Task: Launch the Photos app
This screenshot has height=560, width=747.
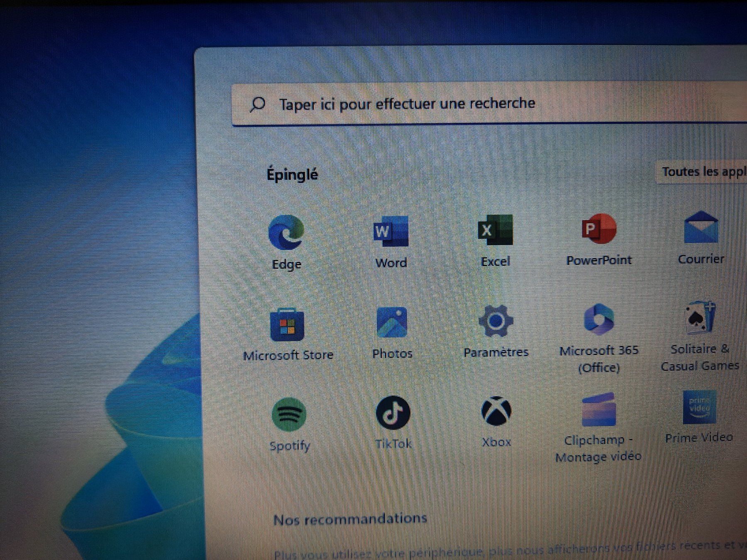Action: 392,323
